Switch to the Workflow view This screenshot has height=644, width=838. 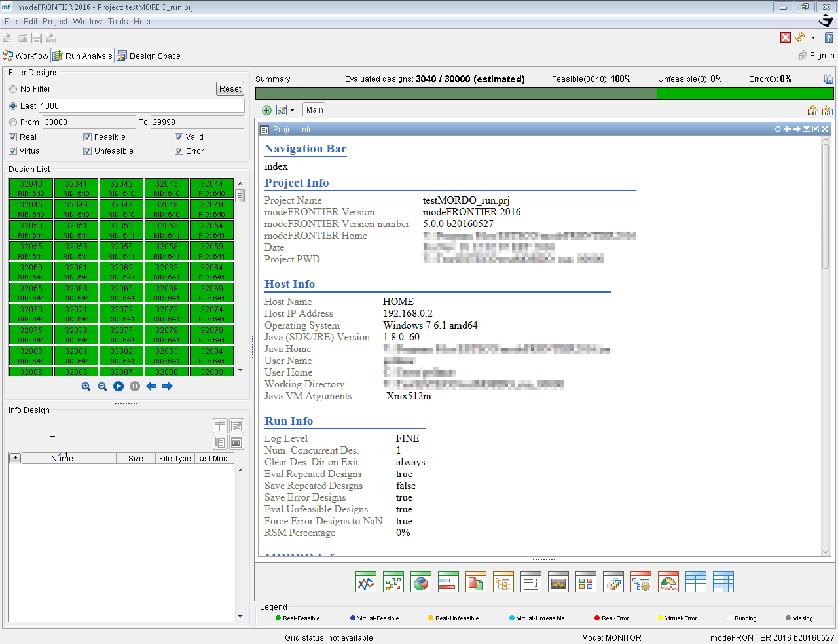26,56
